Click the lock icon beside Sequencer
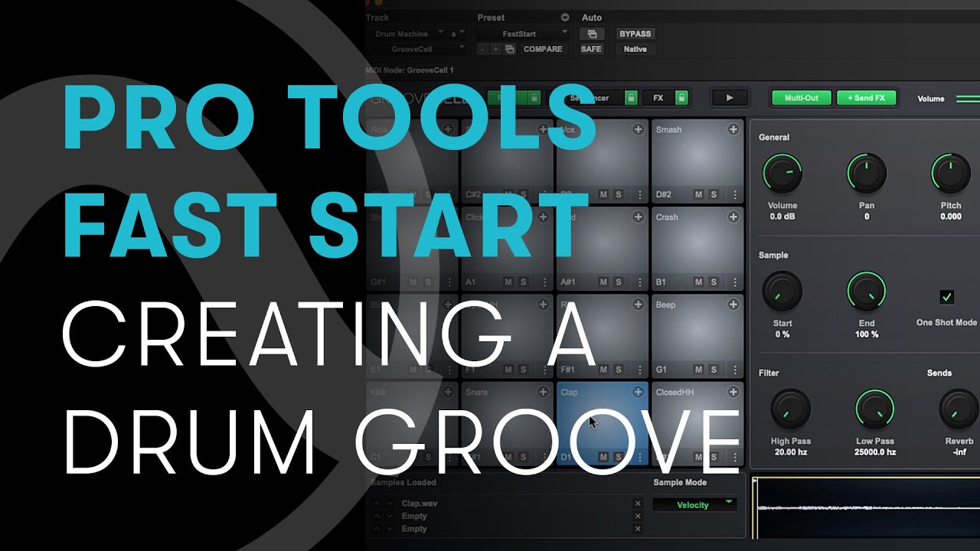The height and width of the screenshot is (551, 980). 631,98
